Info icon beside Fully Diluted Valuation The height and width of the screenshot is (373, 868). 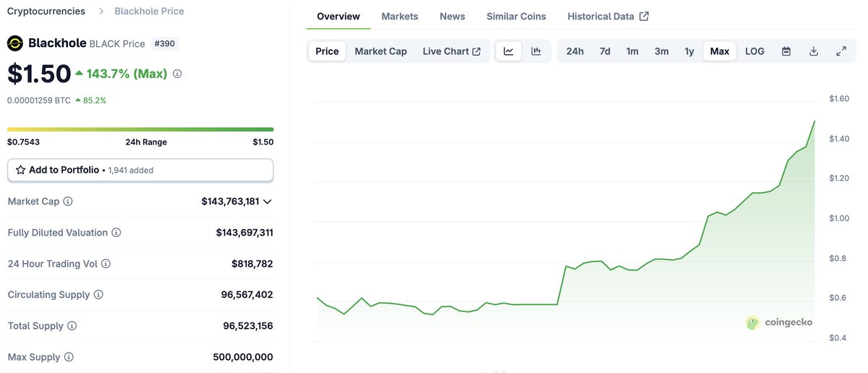[x=116, y=233]
